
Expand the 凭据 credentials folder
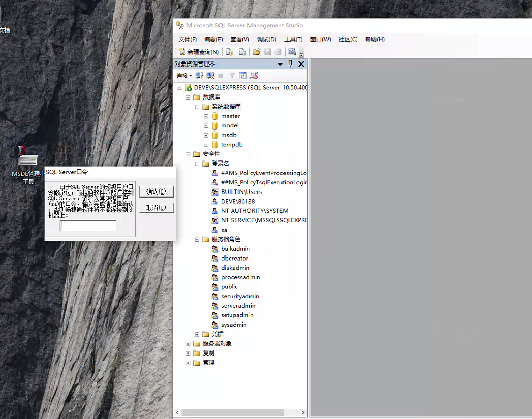point(197,334)
